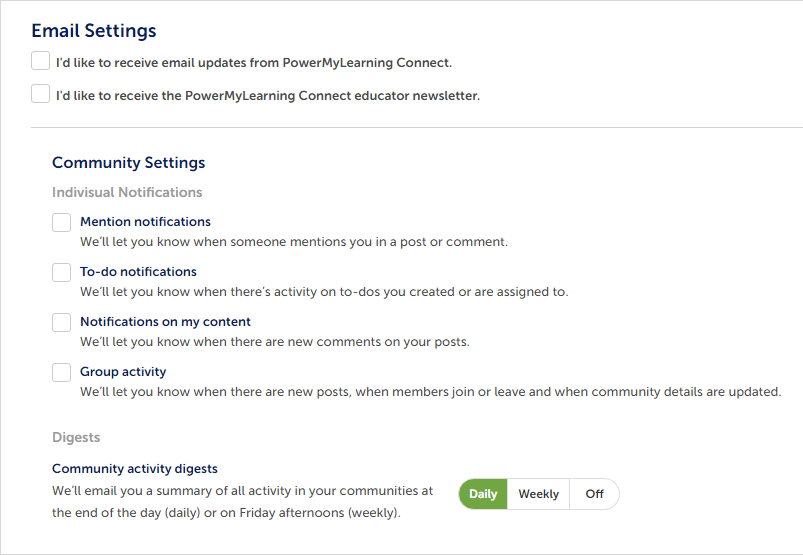Check the To-do notifications box

[61, 272]
